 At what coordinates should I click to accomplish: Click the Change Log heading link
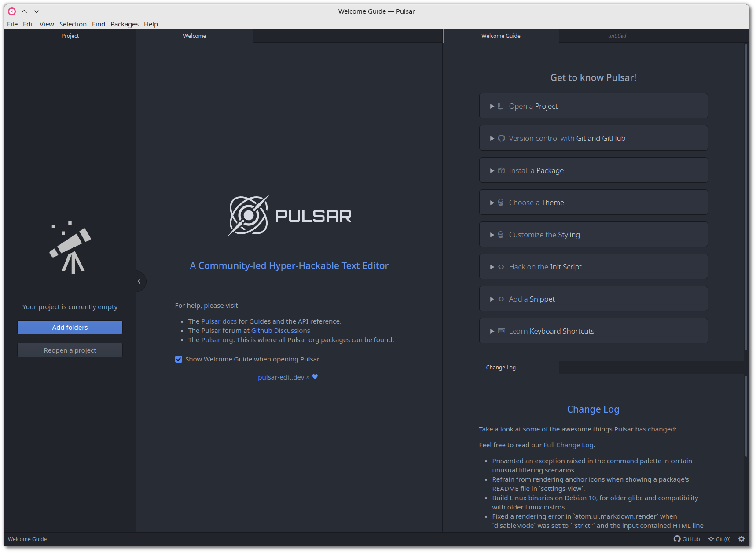click(593, 409)
